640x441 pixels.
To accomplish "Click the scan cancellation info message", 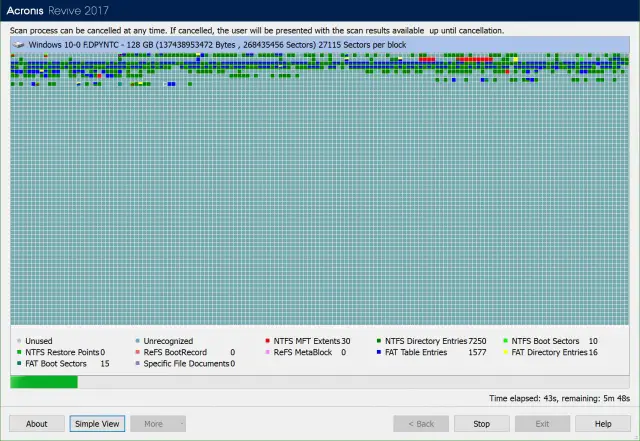I will (257, 31).
